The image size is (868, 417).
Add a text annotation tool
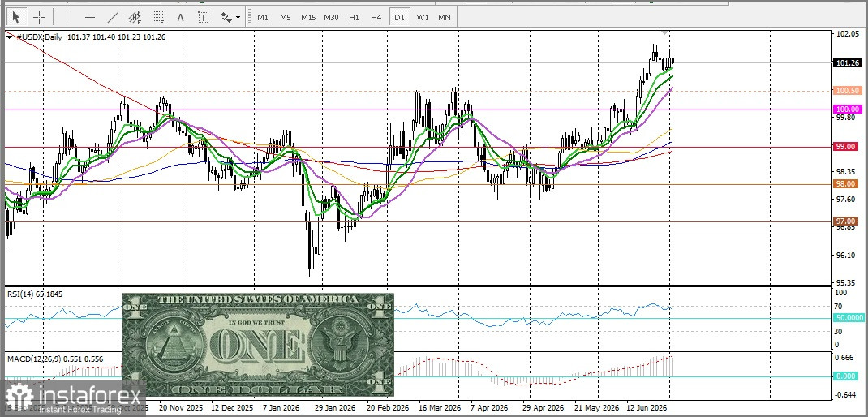[180, 17]
